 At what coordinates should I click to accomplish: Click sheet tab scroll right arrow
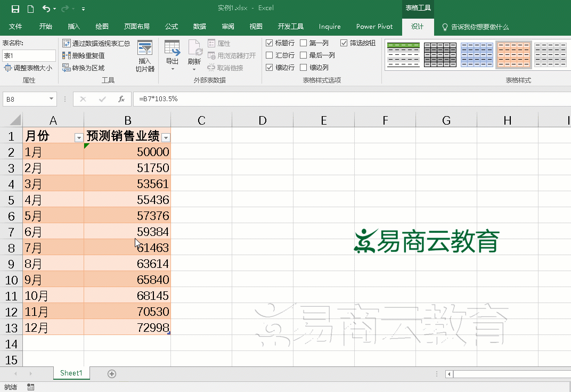30,373
